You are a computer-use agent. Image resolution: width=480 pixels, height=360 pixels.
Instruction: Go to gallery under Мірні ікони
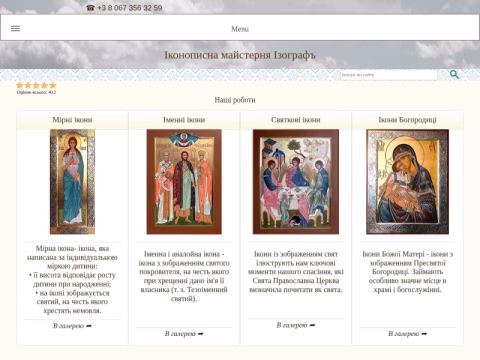point(72,326)
